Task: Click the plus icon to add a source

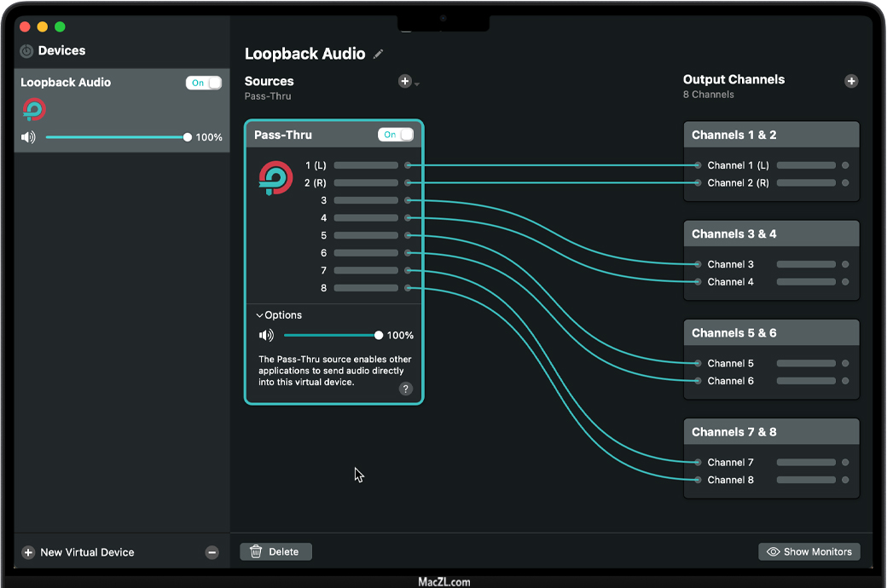Action: (404, 81)
